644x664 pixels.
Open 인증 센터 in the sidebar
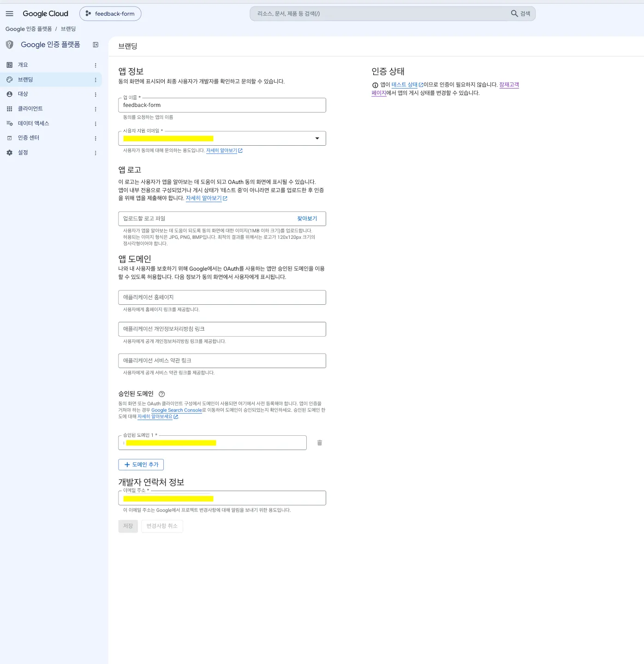point(51,138)
